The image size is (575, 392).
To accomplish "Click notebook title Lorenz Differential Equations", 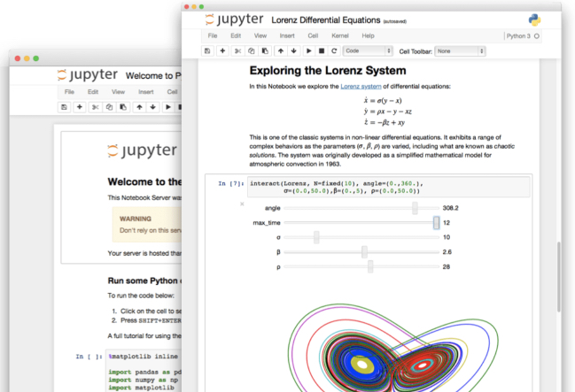I will (326, 20).
